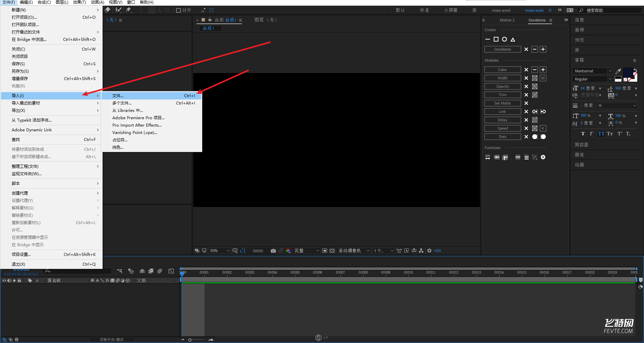Click the Delay module button
The height and width of the screenshot is (343, 644).
click(502, 120)
